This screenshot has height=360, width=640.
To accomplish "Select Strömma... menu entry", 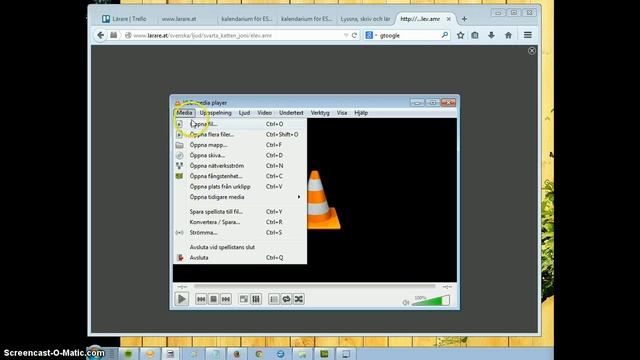I will coord(240,233).
